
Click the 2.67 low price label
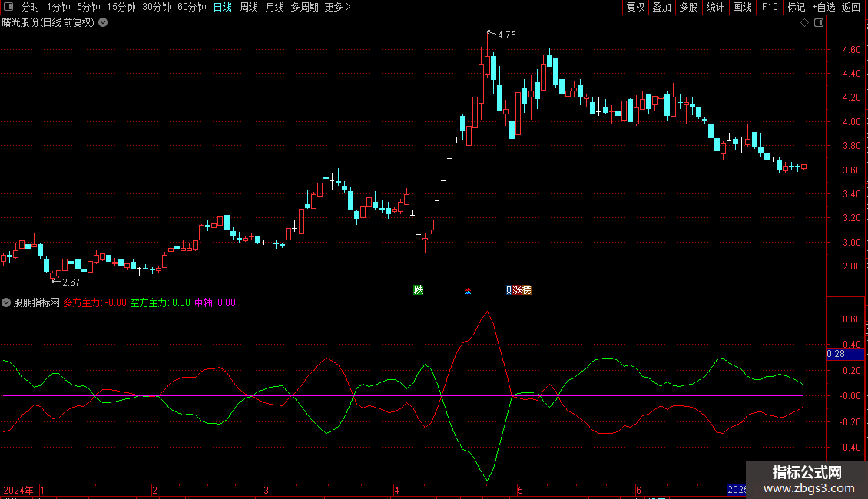[x=71, y=283]
